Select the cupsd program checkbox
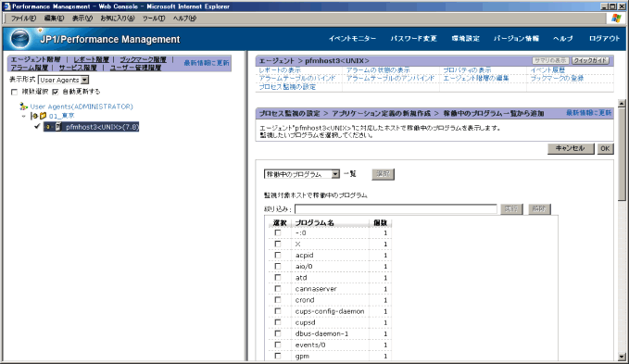 278,322
